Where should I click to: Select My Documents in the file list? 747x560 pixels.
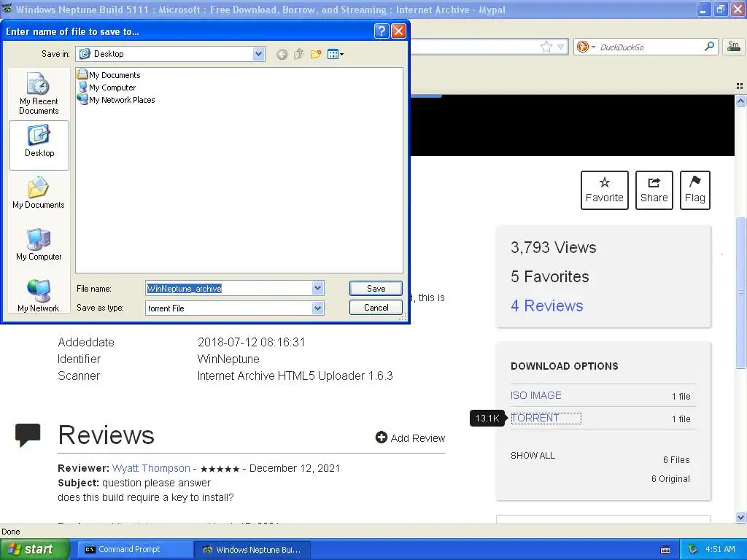(109, 75)
